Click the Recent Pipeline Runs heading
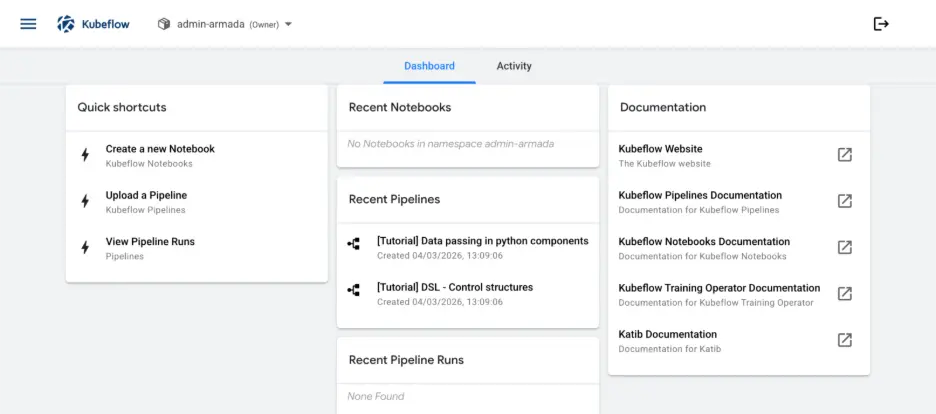This screenshot has width=936, height=414. (x=406, y=360)
